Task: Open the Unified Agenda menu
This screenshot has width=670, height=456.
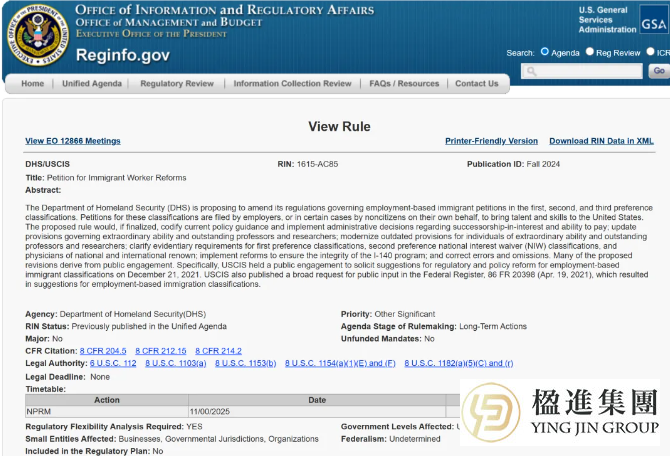Action: [x=92, y=84]
